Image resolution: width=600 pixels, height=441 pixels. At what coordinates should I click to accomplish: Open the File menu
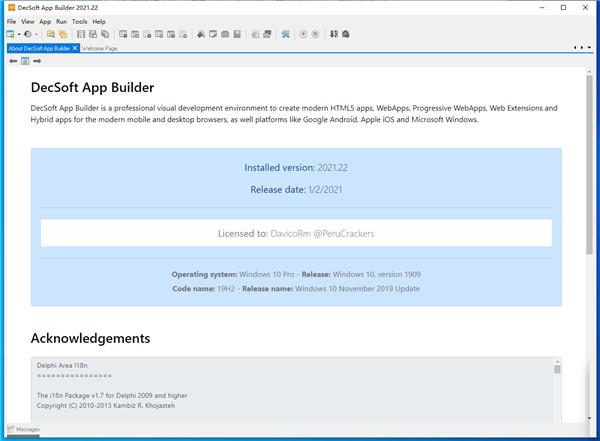tap(11, 22)
